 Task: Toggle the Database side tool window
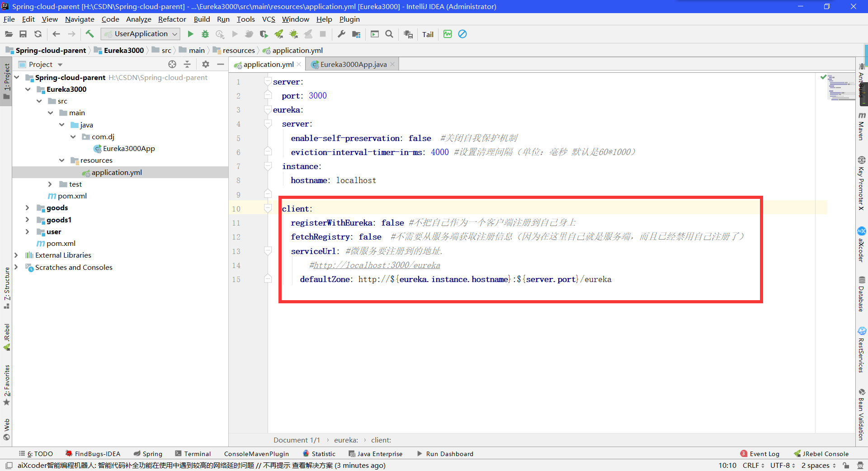[862, 294]
